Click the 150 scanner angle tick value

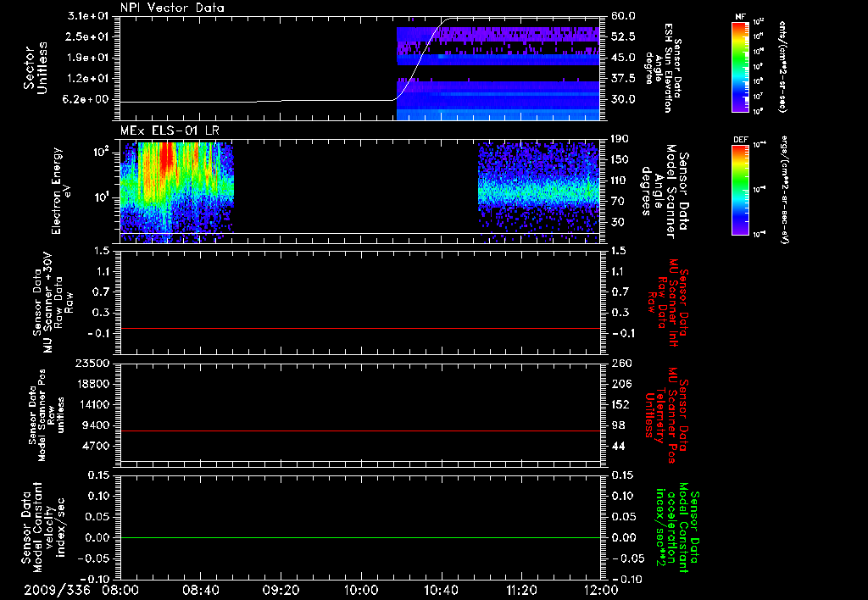pyautogui.click(x=620, y=159)
